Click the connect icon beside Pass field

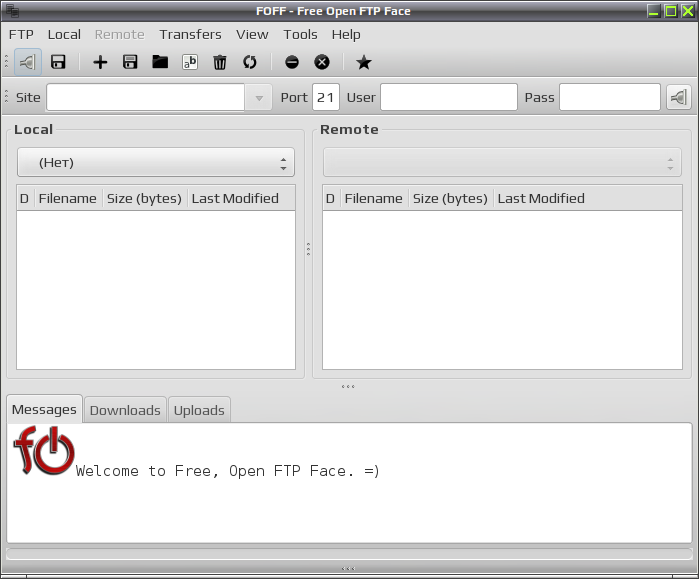(x=679, y=97)
